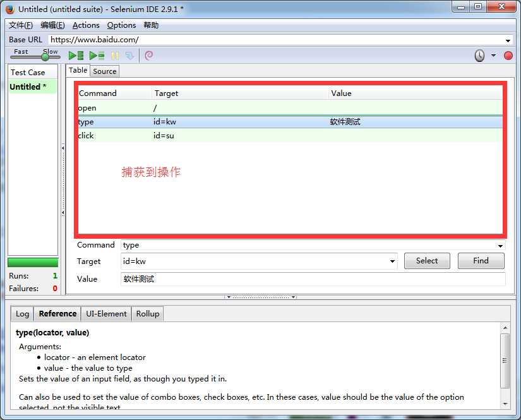The width and height of the screenshot is (521, 420).
Task: Click the Pause/Resume toolbar icon
Action: (x=115, y=56)
